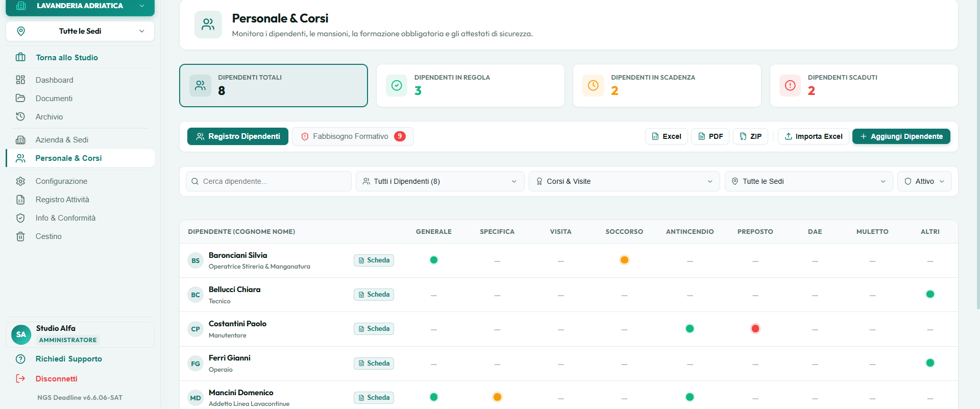Screen dimensions: 980x409
Task: Open the Dashboard sidebar icon
Action: (x=20, y=80)
